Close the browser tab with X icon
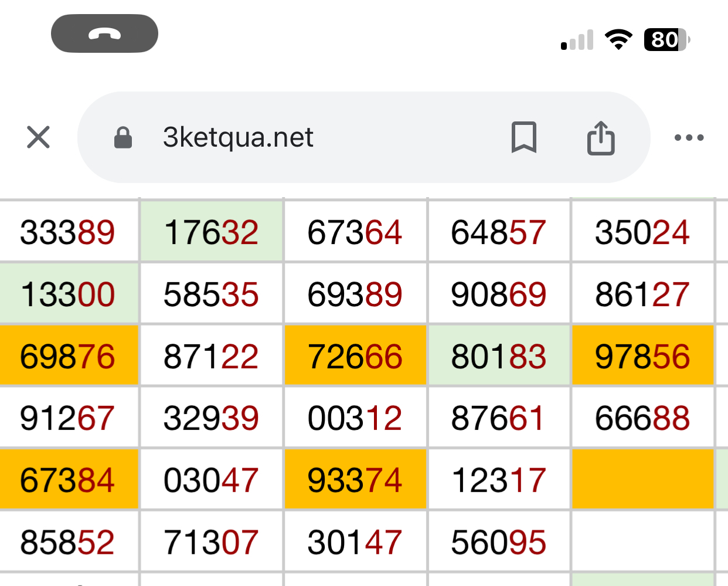The image size is (728, 586). click(39, 137)
